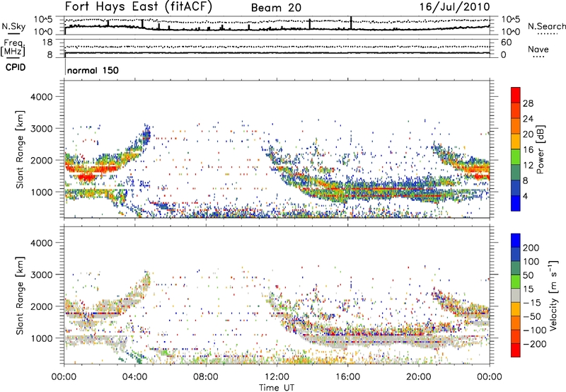Click the 'Time UT' axis title
Image resolution: width=566 pixels, height=392 pixels.
(277, 388)
